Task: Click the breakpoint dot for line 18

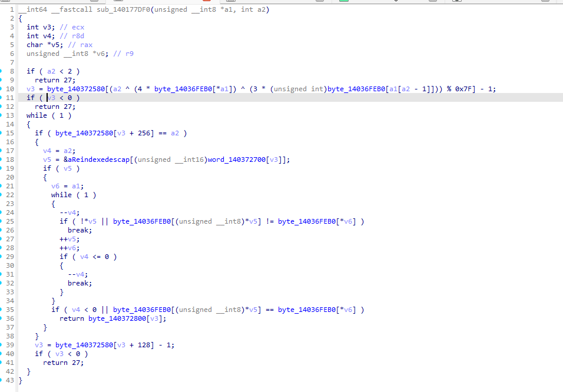Action: [x=1, y=160]
